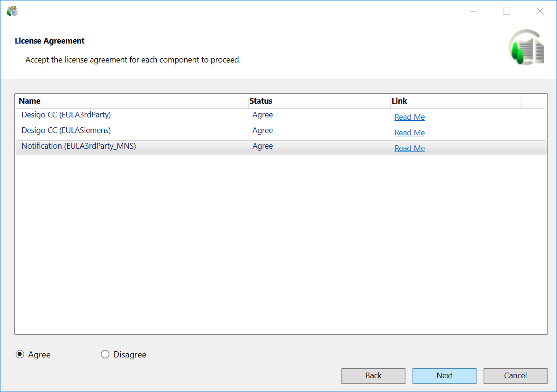Click the maximize button in title bar
The height and width of the screenshot is (392, 557).
pyautogui.click(x=506, y=11)
